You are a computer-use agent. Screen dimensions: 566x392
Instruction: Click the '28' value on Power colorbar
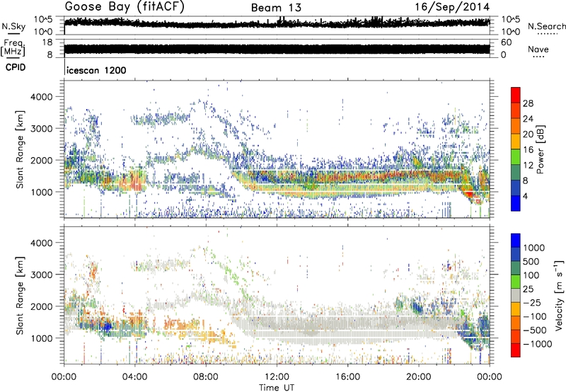(528, 103)
